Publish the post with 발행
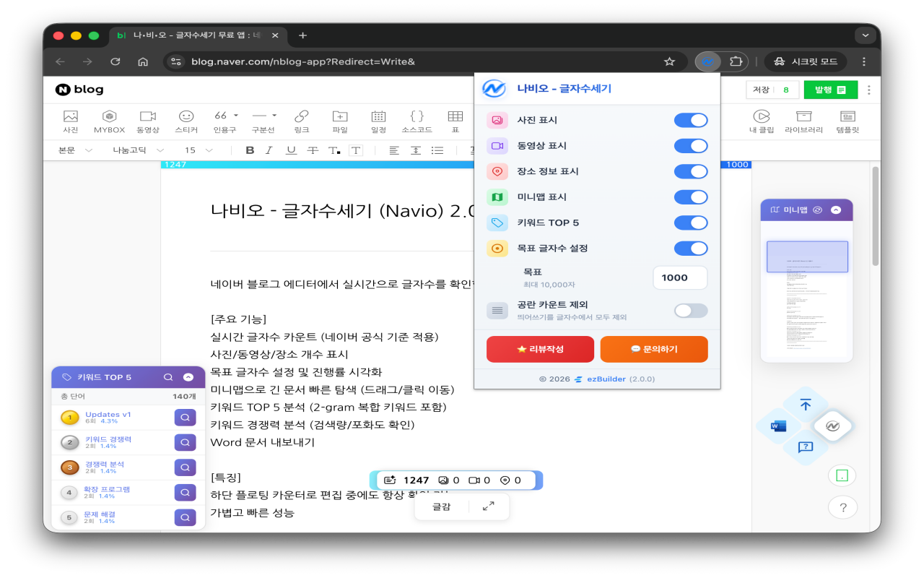The height and width of the screenshot is (578, 924). coord(831,90)
